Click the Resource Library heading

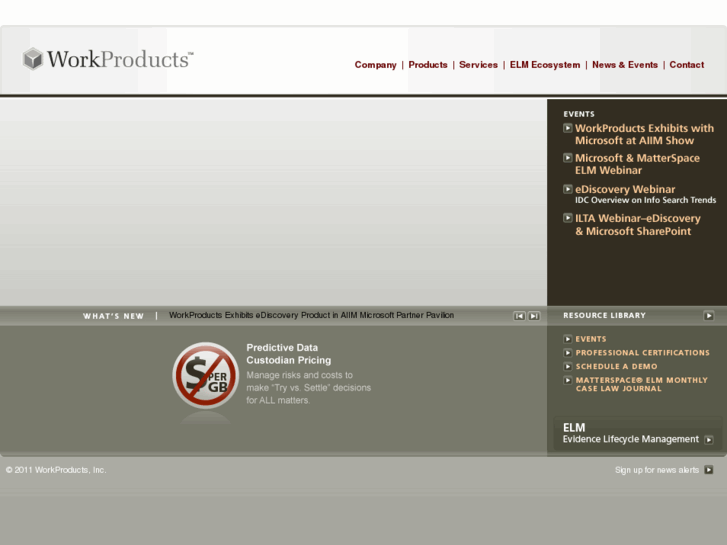pyautogui.click(x=605, y=315)
